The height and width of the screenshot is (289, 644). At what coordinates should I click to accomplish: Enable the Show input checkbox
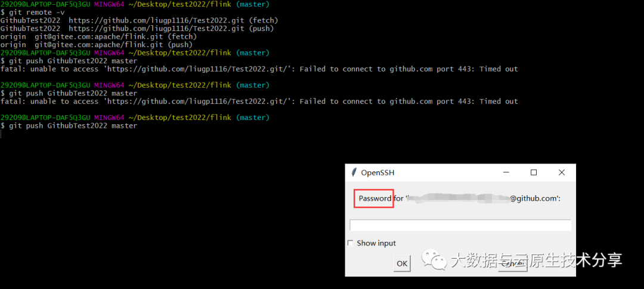tap(351, 243)
